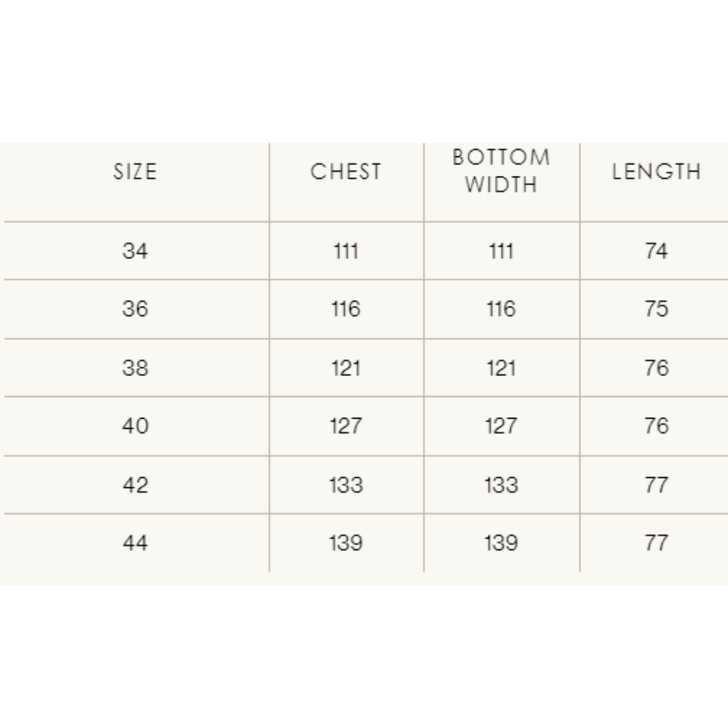Click the SIZE column header

point(135,172)
